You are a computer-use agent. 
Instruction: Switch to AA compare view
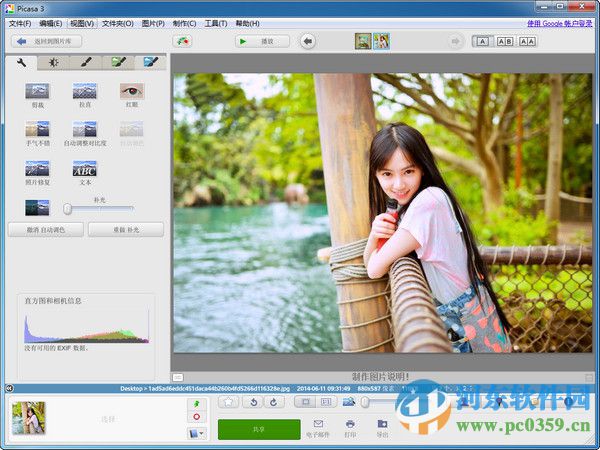pyautogui.click(x=527, y=41)
